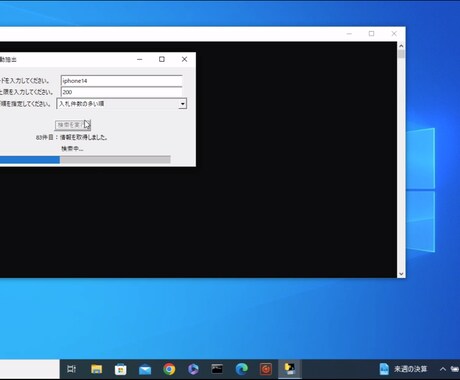Minimize the outer console window
The height and width of the screenshot is (380, 460).
coord(349,34)
